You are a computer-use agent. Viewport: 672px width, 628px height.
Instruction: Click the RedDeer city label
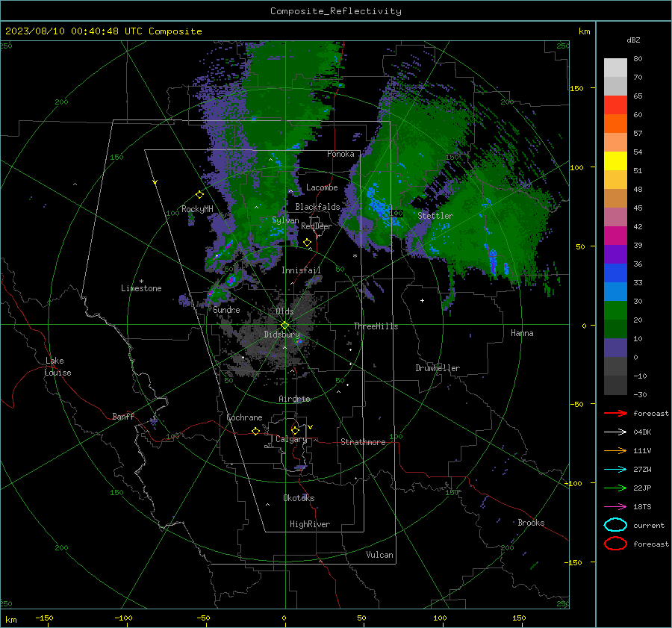coord(317,226)
